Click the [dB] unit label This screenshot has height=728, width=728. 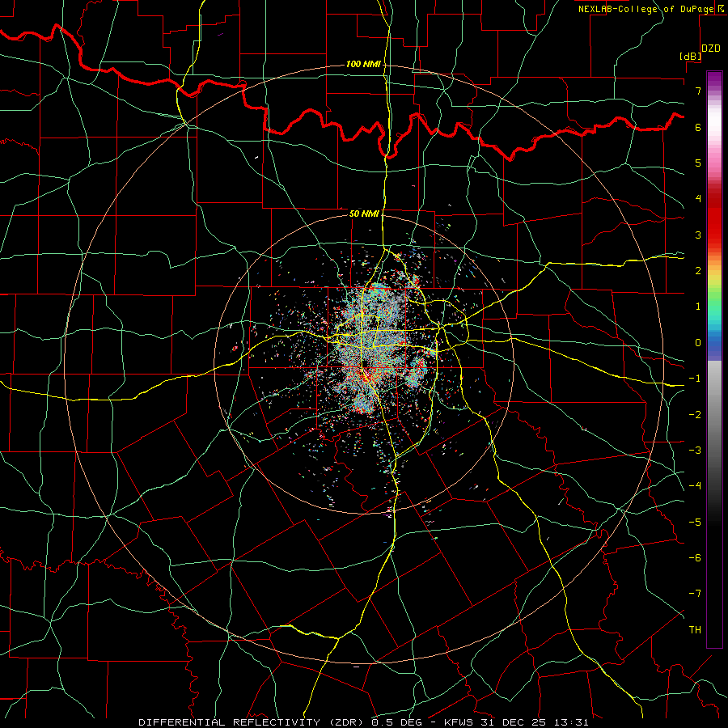[691, 56]
